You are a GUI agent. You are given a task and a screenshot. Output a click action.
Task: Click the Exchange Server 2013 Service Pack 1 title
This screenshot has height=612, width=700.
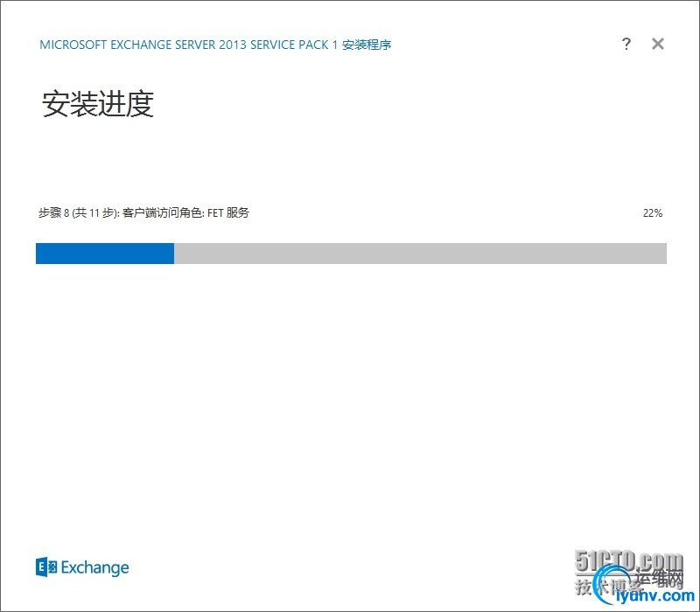tap(215, 45)
